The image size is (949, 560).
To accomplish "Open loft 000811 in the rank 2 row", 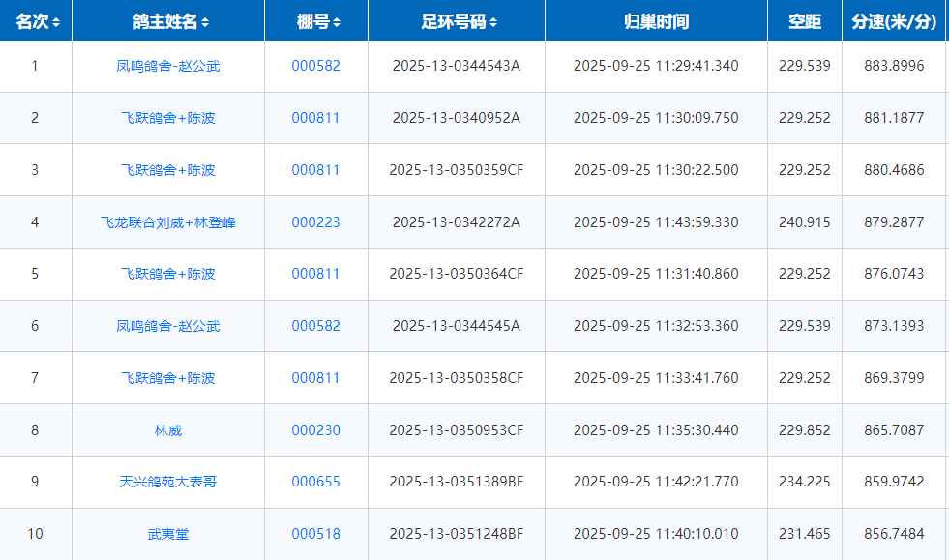I will tap(315, 118).
